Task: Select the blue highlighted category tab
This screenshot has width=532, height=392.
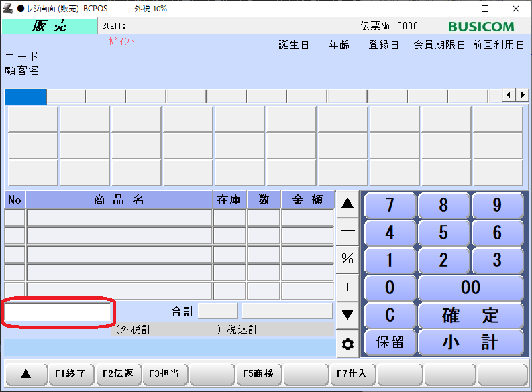Action: (x=25, y=96)
